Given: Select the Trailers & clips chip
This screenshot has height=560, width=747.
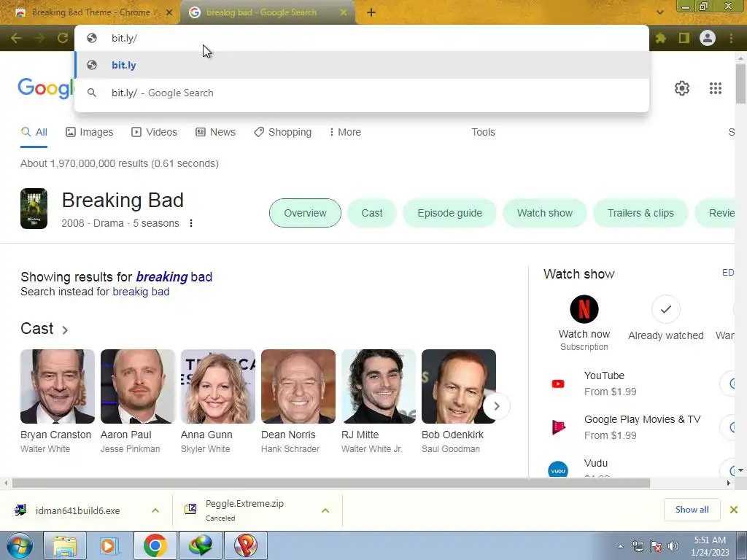Looking at the screenshot, I should (640, 213).
